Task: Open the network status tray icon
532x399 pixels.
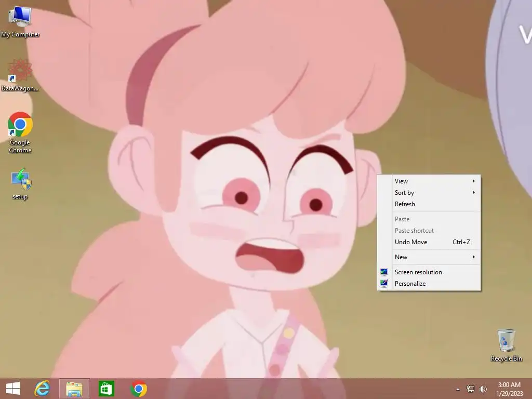Action: click(x=471, y=389)
